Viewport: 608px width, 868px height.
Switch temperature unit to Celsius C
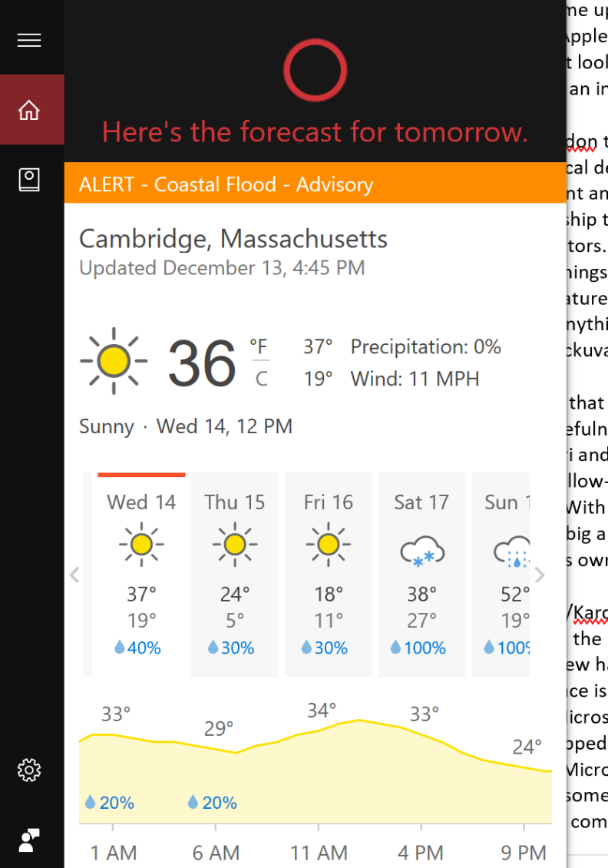261,379
